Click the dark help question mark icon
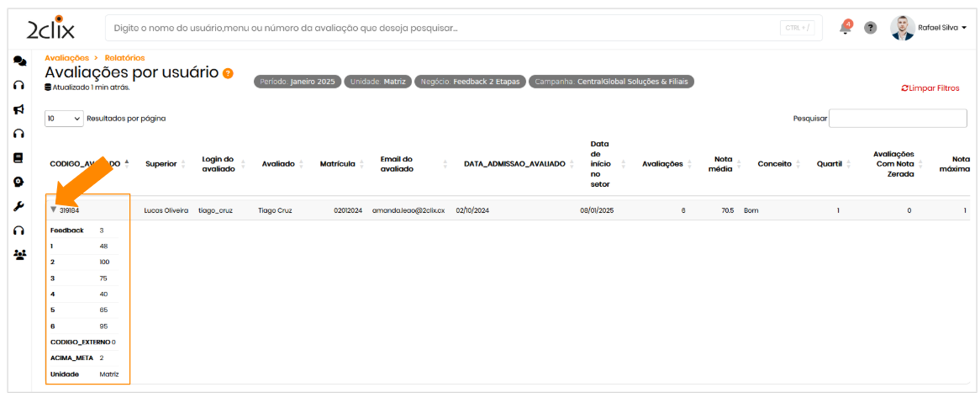The width and height of the screenshot is (980, 403). (871, 28)
